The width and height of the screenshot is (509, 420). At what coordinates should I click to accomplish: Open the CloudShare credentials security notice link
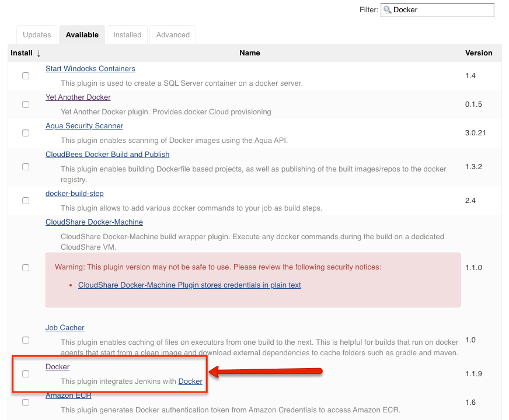pyautogui.click(x=190, y=285)
